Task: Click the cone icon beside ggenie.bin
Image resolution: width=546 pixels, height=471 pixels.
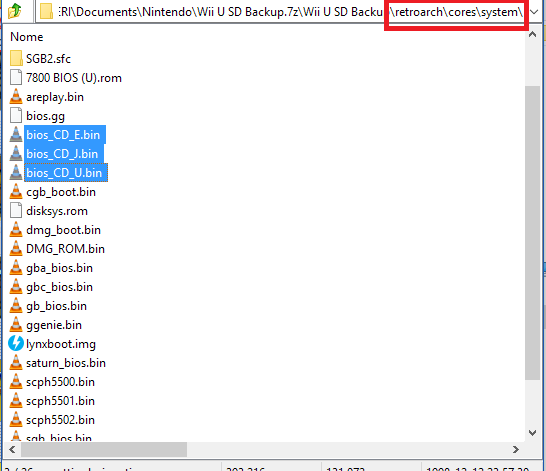Action: tap(16, 324)
